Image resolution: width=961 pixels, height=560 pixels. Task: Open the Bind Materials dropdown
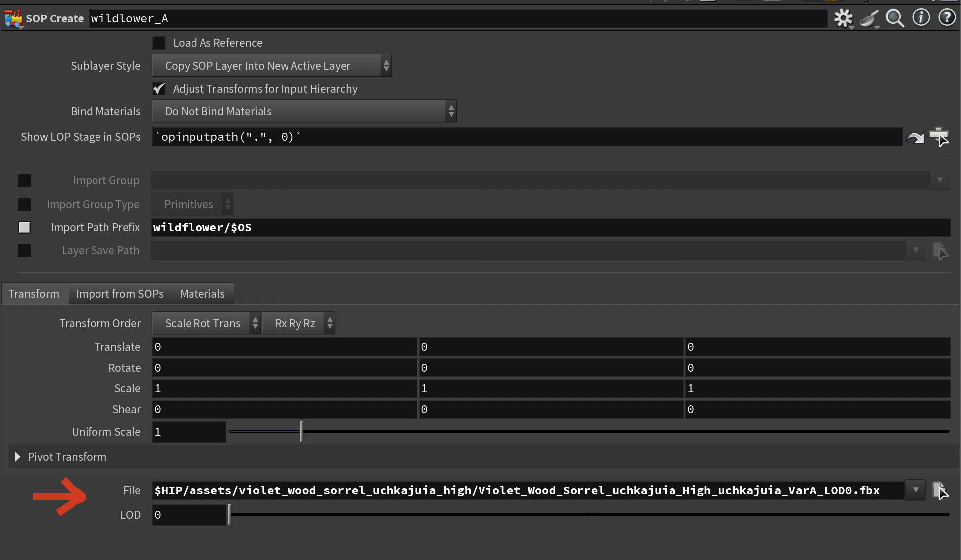(303, 111)
